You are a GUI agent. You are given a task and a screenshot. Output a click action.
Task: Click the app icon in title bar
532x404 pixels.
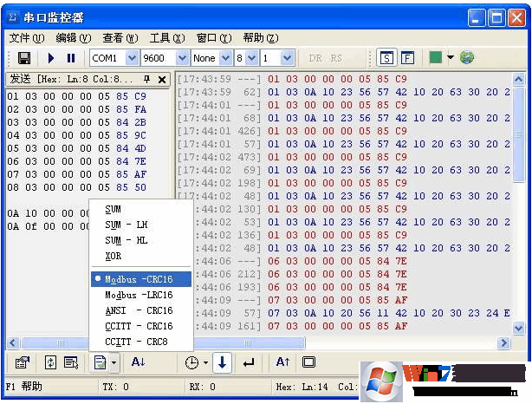(13, 16)
